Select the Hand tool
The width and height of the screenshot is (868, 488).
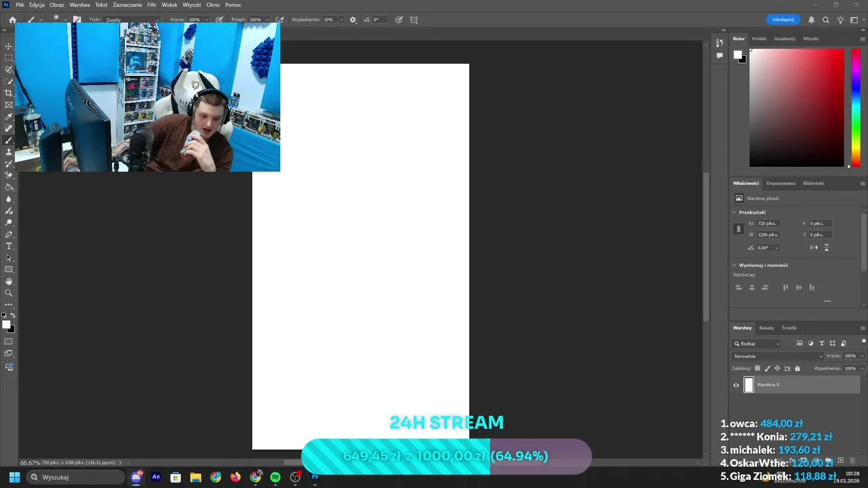9,281
